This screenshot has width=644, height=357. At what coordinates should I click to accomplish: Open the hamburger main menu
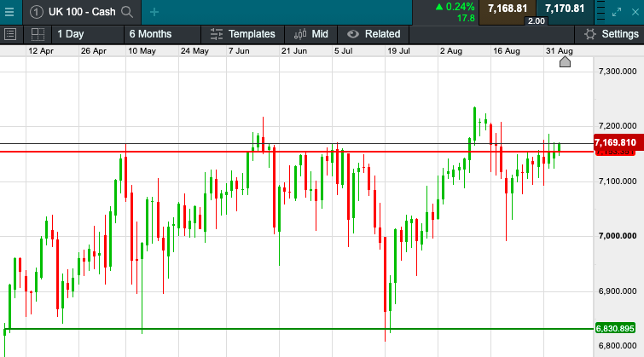(x=9, y=11)
